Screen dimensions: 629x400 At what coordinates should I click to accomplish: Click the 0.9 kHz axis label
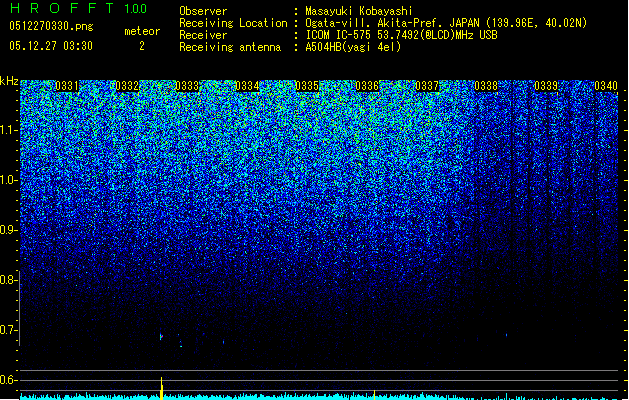[x=8, y=230]
